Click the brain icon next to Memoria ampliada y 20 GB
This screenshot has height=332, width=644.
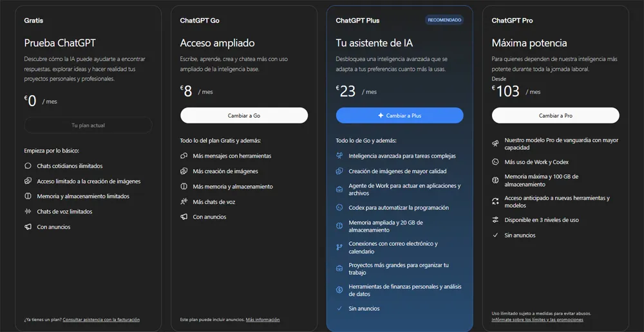pos(339,226)
